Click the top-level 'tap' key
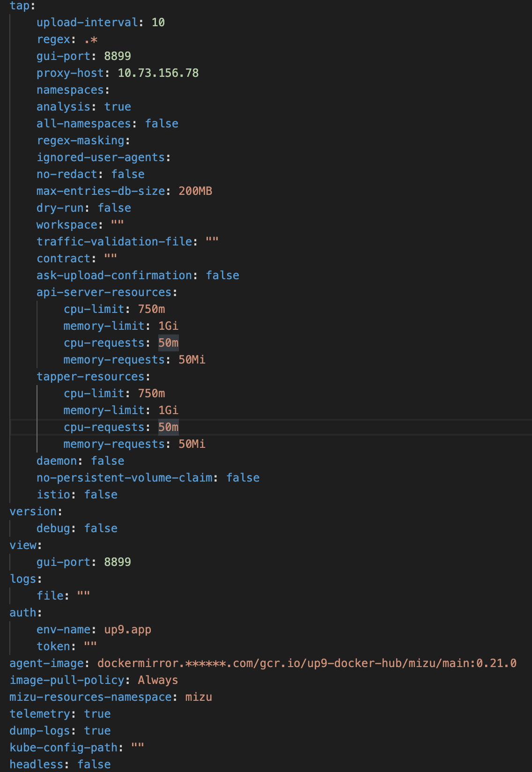This screenshot has height=772, width=532. tap(19, 6)
